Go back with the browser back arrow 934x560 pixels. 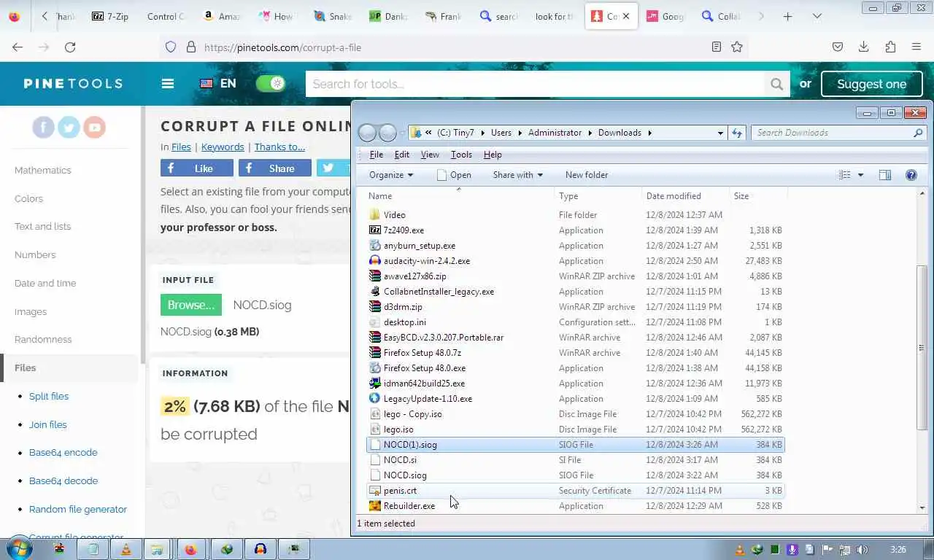pyautogui.click(x=18, y=47)
